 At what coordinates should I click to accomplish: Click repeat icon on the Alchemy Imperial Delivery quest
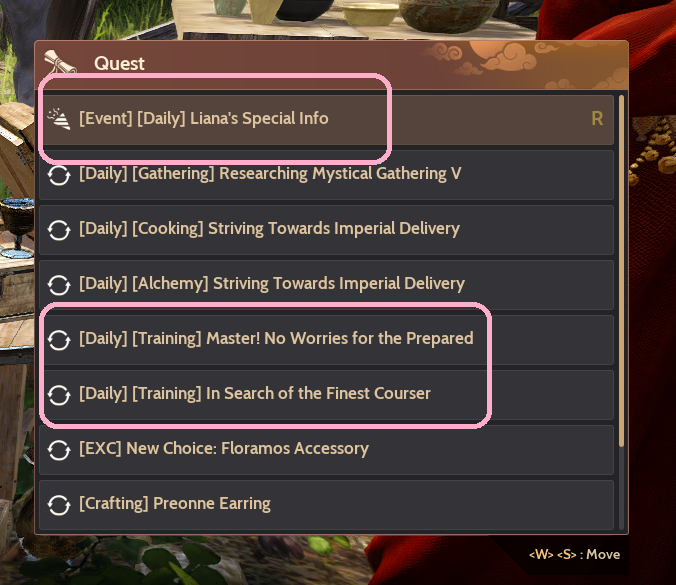pyautogui.click(x=59, y=285)
